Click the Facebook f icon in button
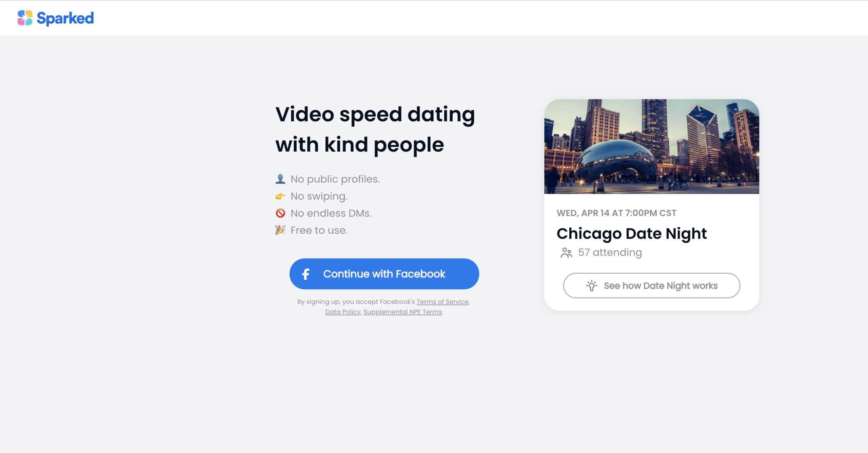This screenshot has width=868, height=453. point(305,274)
